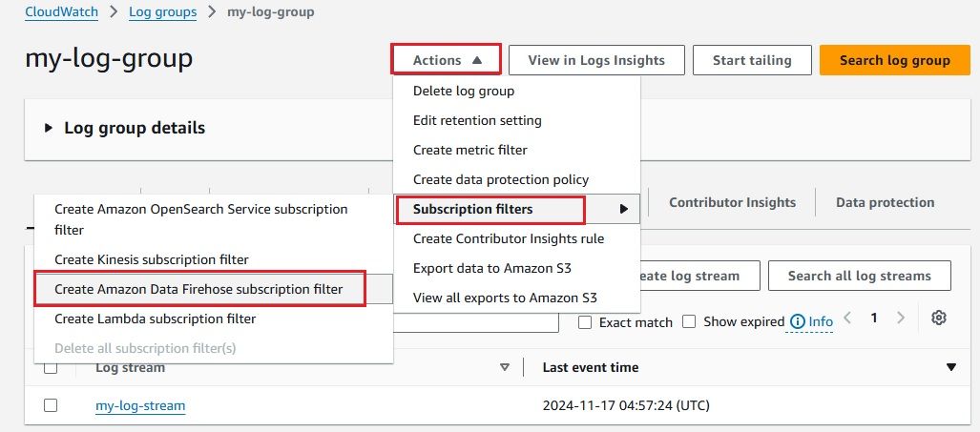This screenshot has height=432, width=980.
Task: Open the Subscription filters submenu
Action: click(517, 209)
